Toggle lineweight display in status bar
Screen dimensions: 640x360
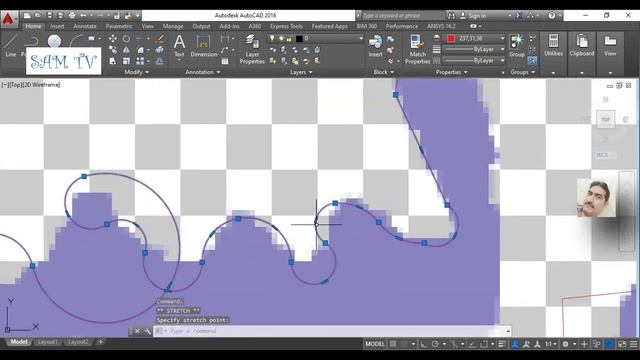pos(502,344)
